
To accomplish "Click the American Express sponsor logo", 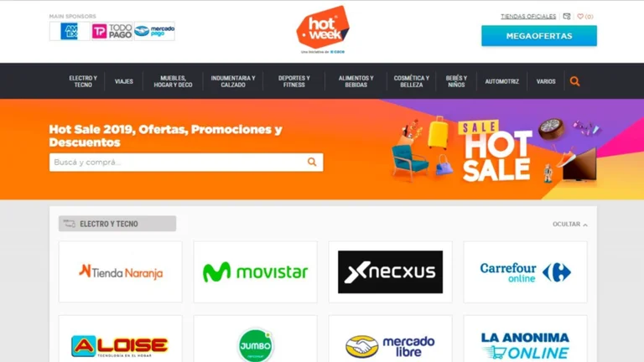I will 70,31.
